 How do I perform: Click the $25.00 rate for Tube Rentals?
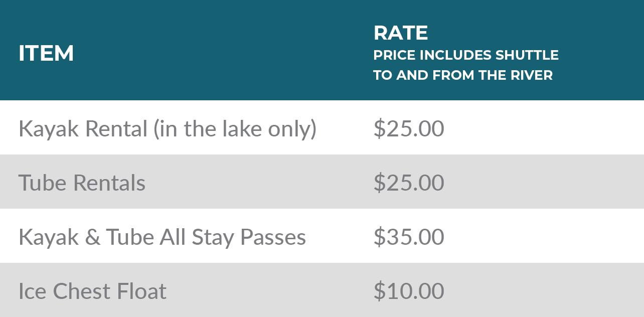[x=408, y=183]
